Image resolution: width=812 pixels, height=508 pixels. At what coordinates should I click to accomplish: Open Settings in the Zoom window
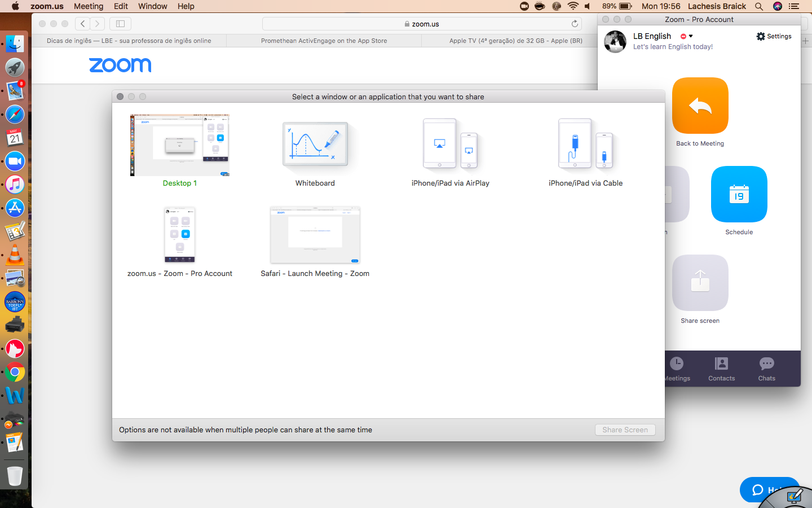click(x=774, y=36)
